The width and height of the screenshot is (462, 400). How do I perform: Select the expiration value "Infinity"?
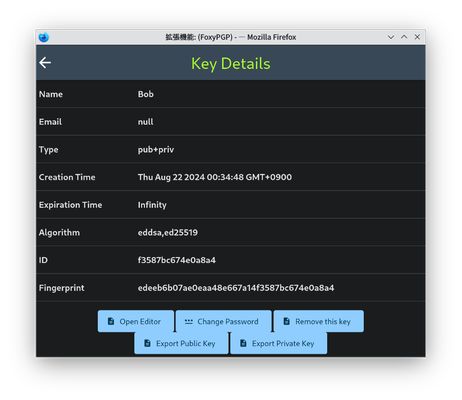coord(152,205)
